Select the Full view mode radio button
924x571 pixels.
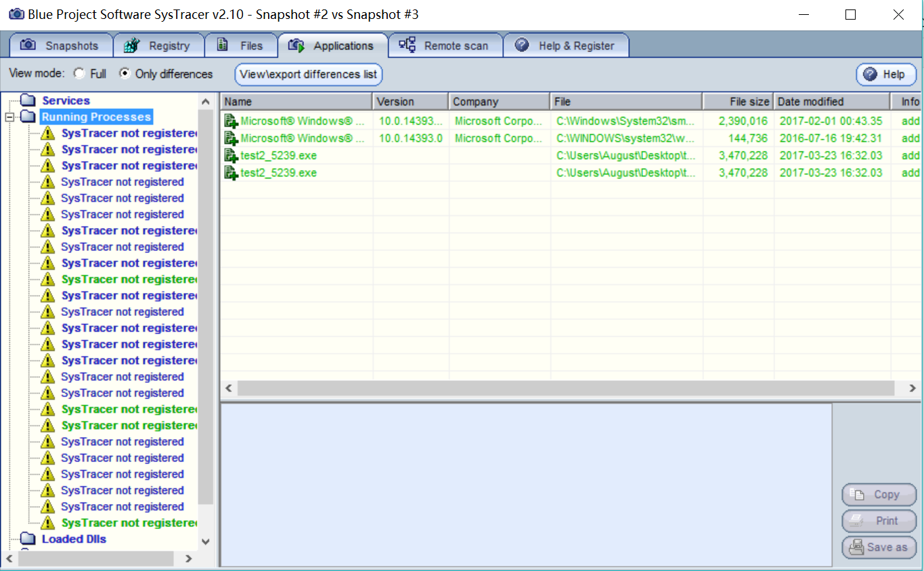[80, 74]
